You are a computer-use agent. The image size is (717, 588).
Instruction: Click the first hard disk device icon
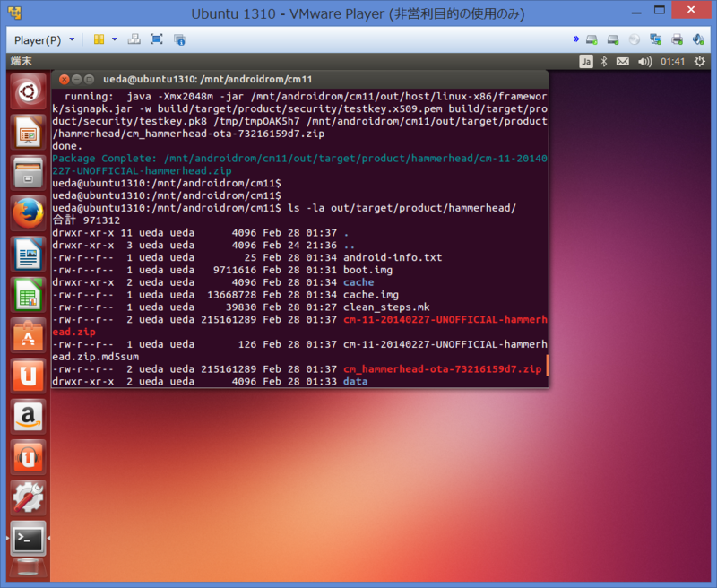[x=592, y=39]
